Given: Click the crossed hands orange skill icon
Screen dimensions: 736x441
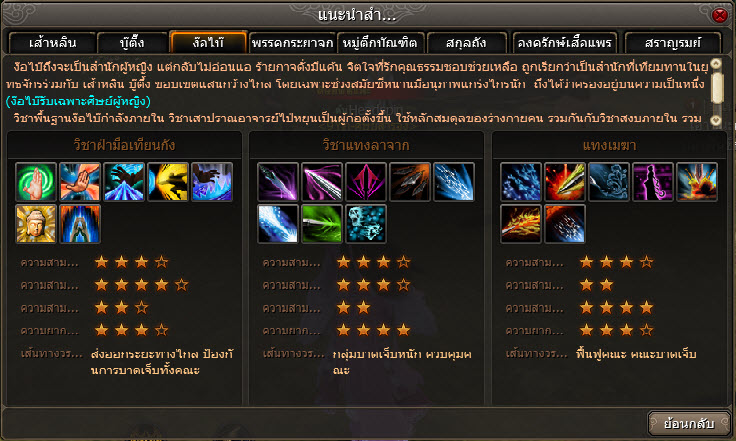Looking at the screenshot, I should pos(80,182).
